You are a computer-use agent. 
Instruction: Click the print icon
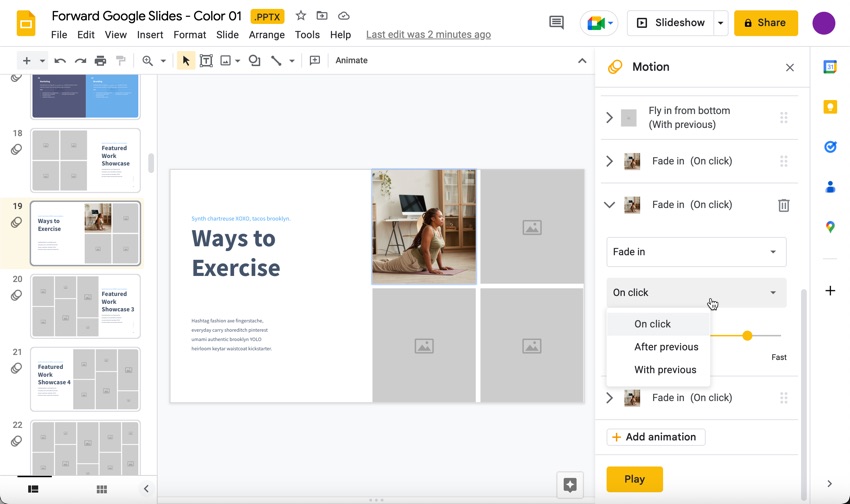pos(100,61)
